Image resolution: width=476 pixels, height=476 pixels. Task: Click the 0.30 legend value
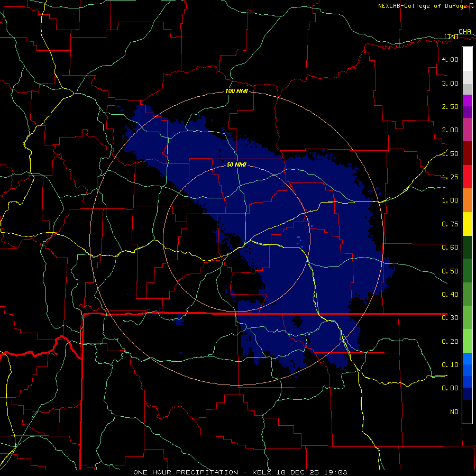click(450, 318)
